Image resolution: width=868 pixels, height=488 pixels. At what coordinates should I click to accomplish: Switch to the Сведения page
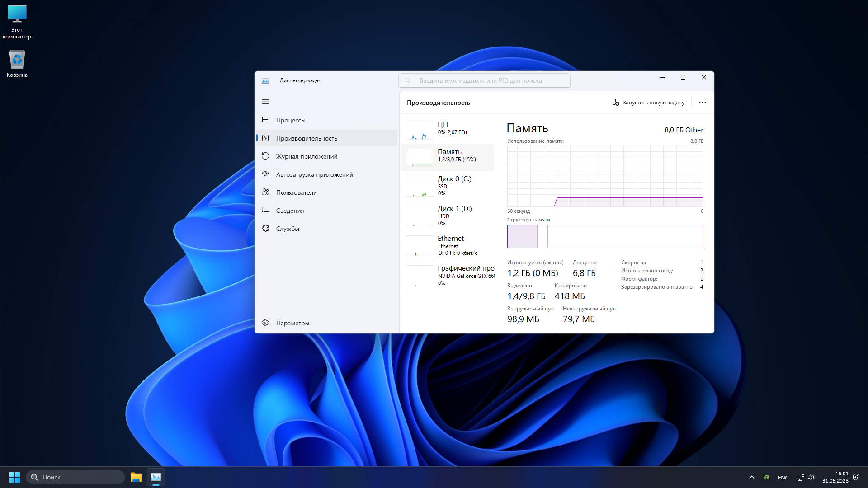click(290, 211)
